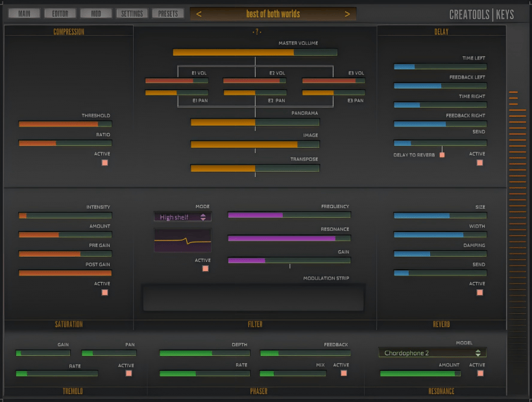Image resolution: width=532 pixels, height=402 pixels.
Task: Click the filter response curve display
Action: 182,241
